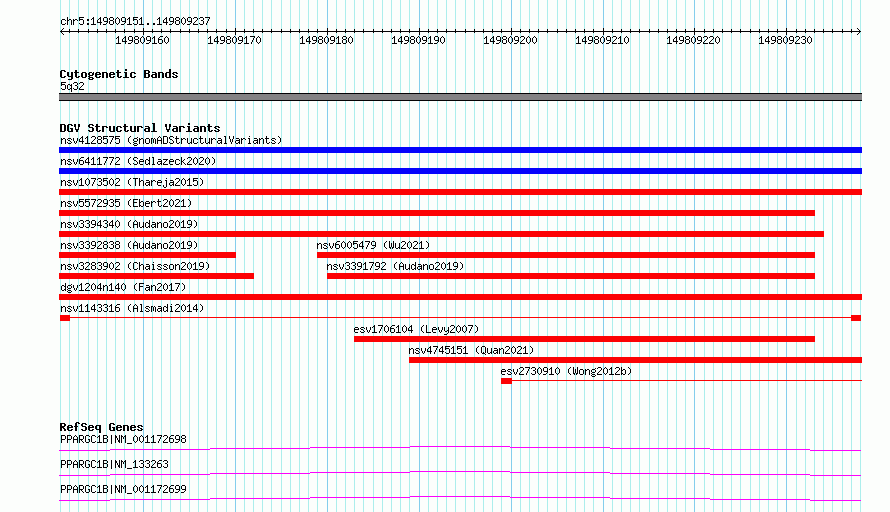The image size is (890, 512).
Task: Click the red bar of nsv3391792
Action: click(571, 276)
